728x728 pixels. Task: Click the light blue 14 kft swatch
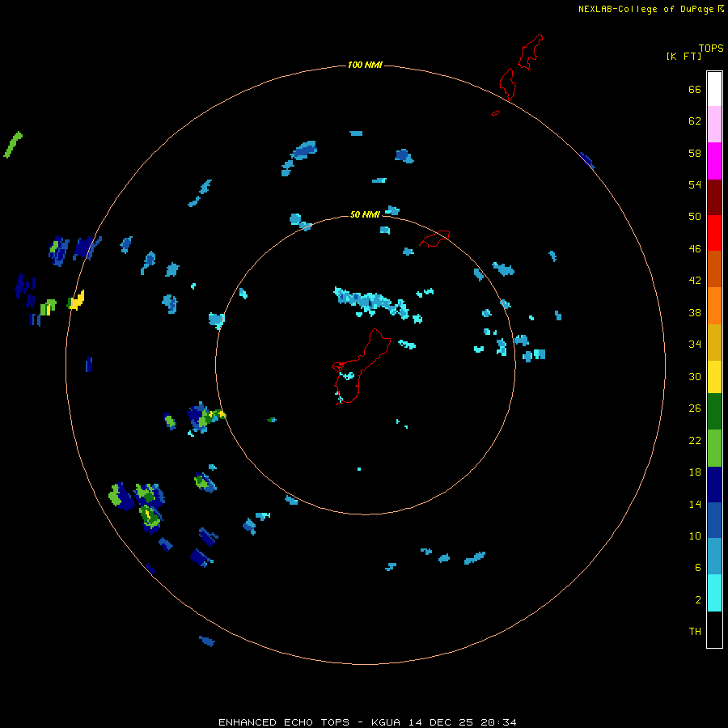point(714,556)
